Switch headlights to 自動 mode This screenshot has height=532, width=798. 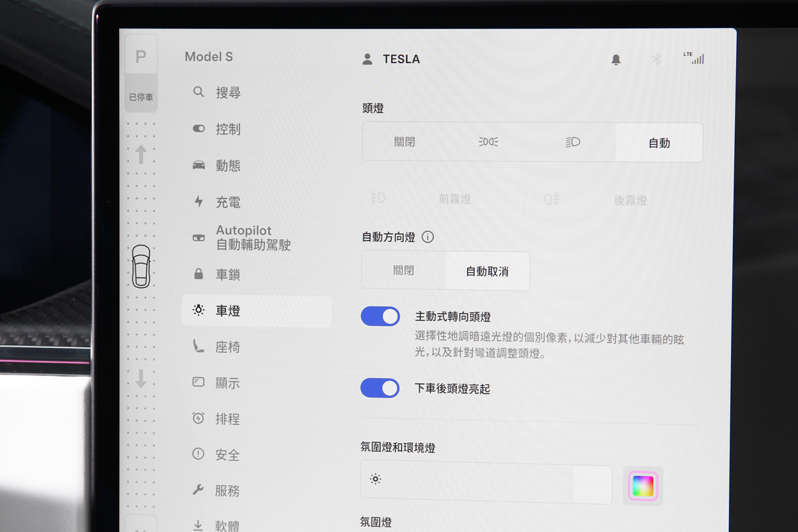click(658, 142)
